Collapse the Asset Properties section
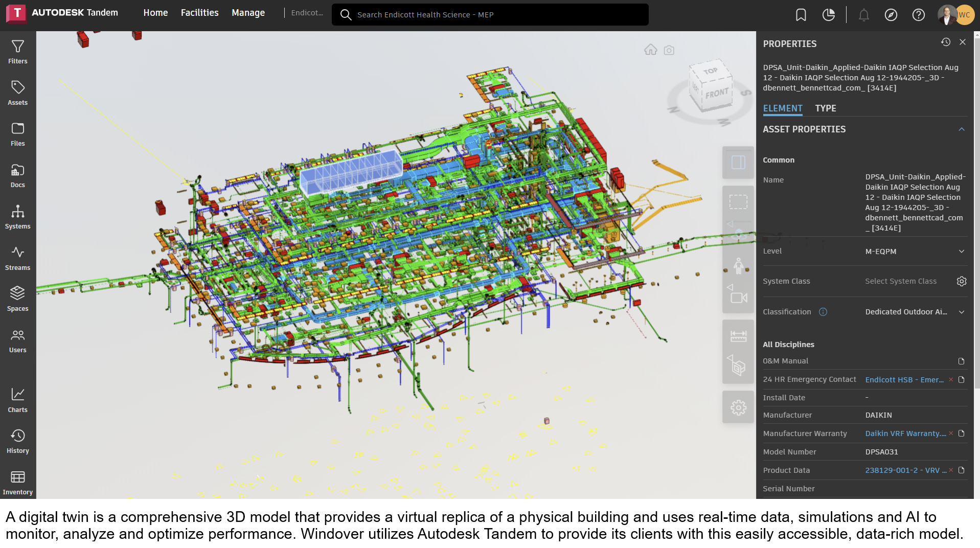Viewport: 980px width, 548px height. tap(961, 129)
